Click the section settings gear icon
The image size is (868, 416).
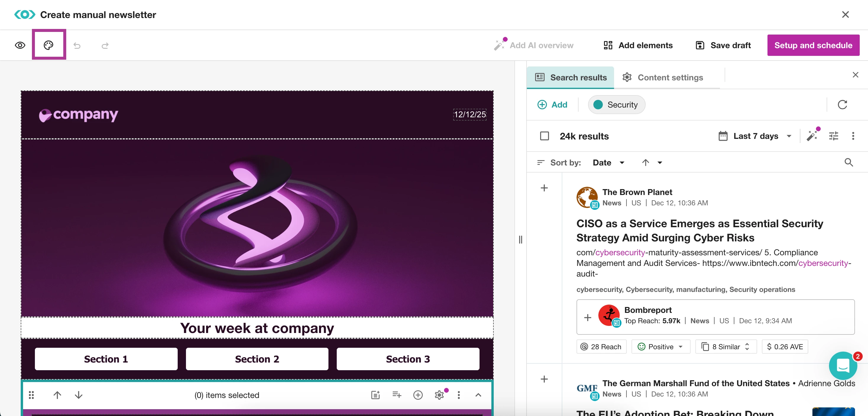tap(439, 395)
